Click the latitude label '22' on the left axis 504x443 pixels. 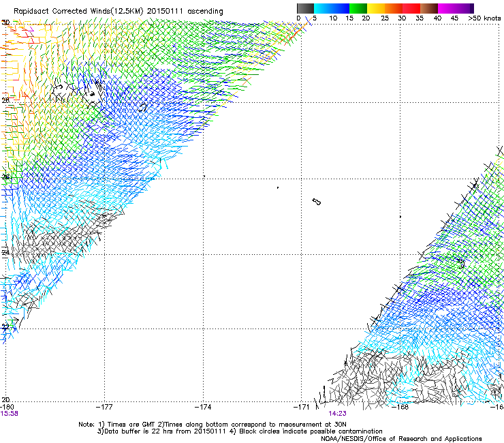pyautogui.click(x=5, y=327)
